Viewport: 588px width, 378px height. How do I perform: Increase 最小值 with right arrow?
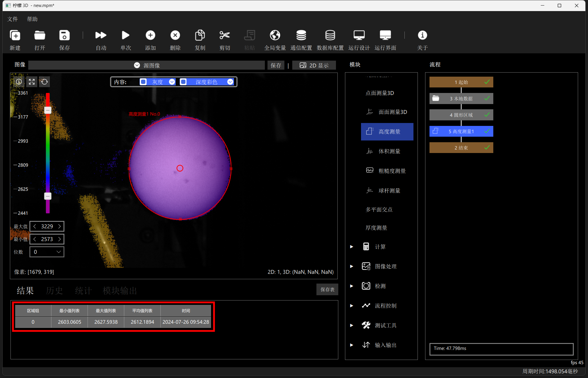coord(59,239)
